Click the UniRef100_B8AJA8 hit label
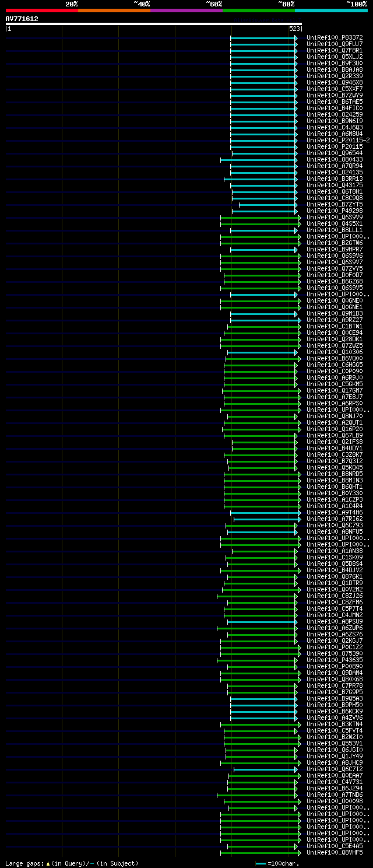Screen dimensions: 373x868 (335, 69)
